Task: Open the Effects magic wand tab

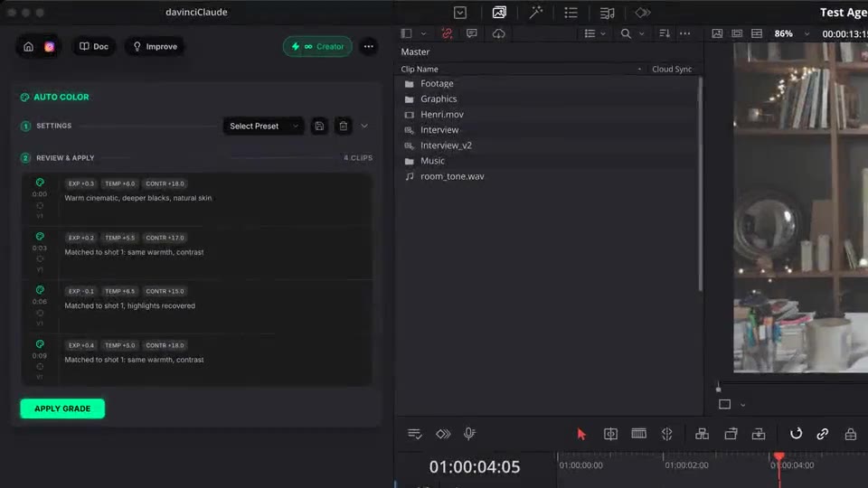Action: 536,12
